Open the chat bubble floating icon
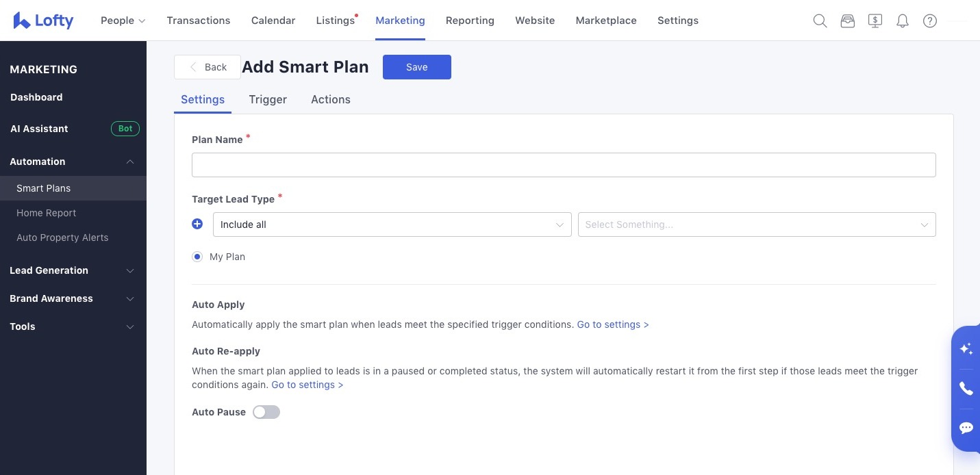Screen dimensions: 980x475 click(966, 428)
